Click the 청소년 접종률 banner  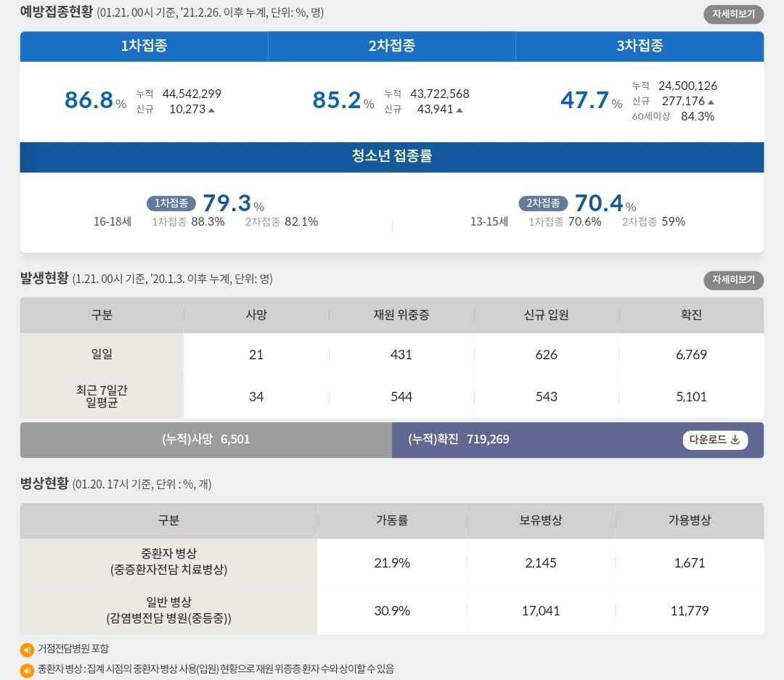(392, 157)
